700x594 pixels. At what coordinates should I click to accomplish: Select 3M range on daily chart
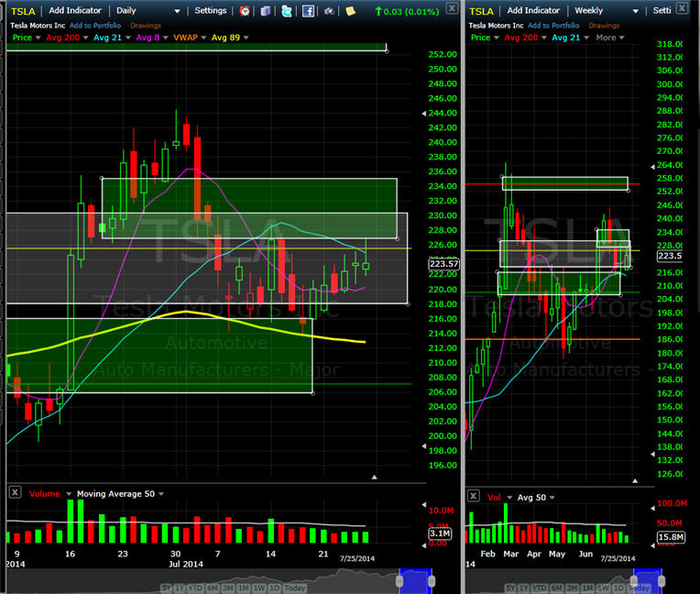(x=227, y=588)
